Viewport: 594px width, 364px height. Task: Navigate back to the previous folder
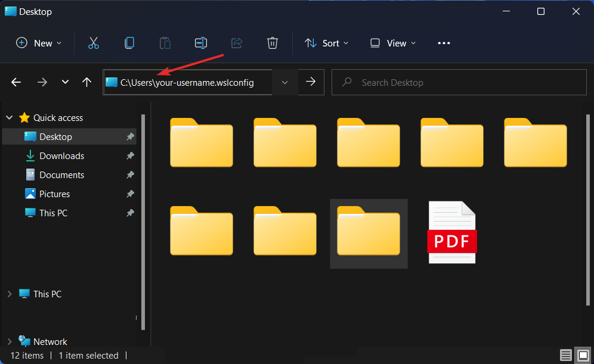click(x=16, y=82)
